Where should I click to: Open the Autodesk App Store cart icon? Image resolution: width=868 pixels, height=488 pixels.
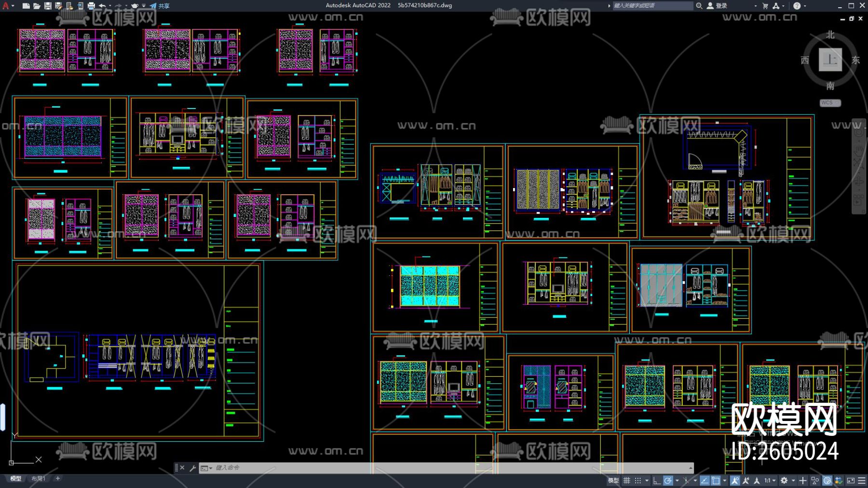click(765, 6)
